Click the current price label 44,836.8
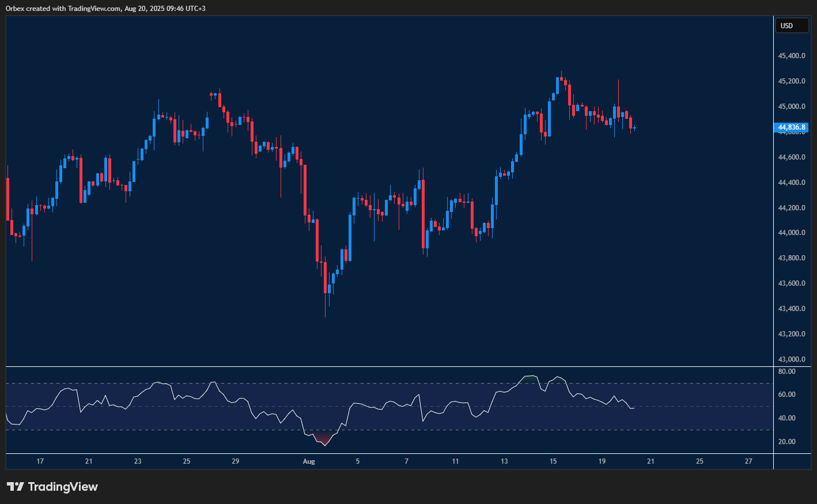Screen dimensions: 817x504 [x=792, y=127]
